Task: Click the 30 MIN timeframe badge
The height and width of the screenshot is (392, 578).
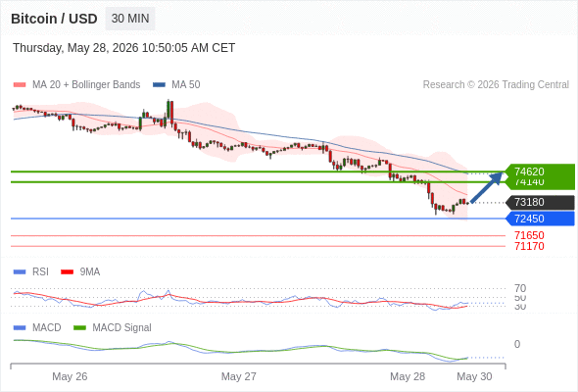Action: click(130, 19)
